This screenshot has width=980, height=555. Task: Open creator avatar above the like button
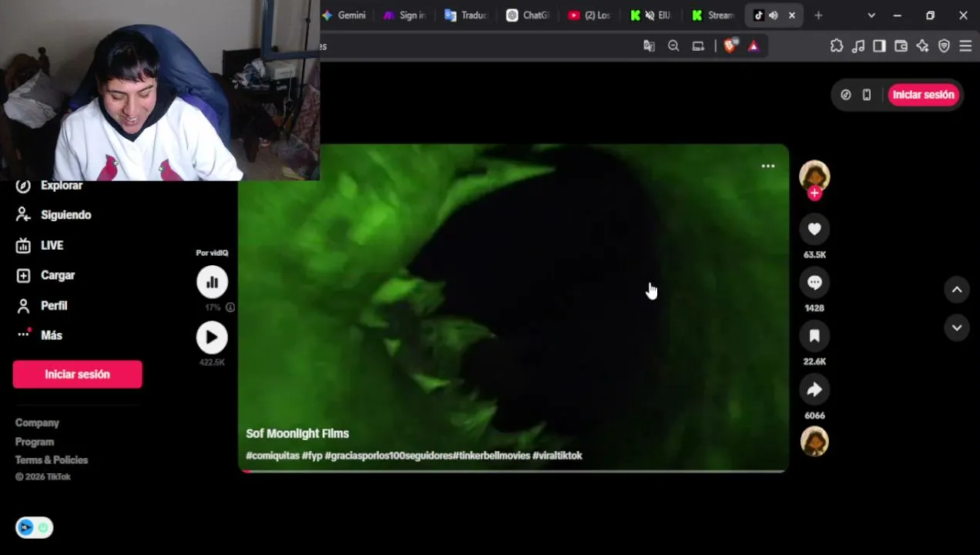tap(814, 176)
